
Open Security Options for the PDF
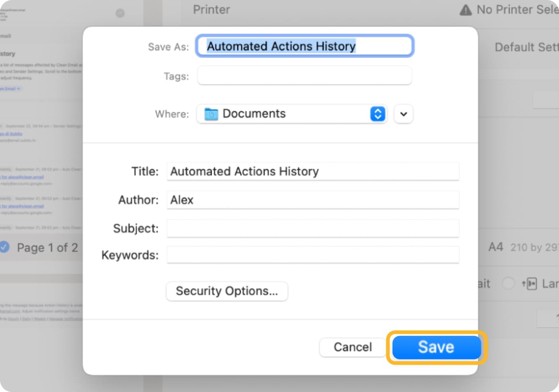pyautogui.click(x=227, y=291)
